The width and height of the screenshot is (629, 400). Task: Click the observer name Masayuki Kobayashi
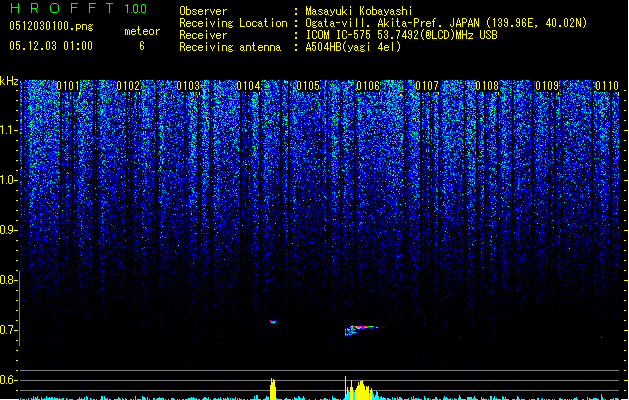click(x=359, y=11)
